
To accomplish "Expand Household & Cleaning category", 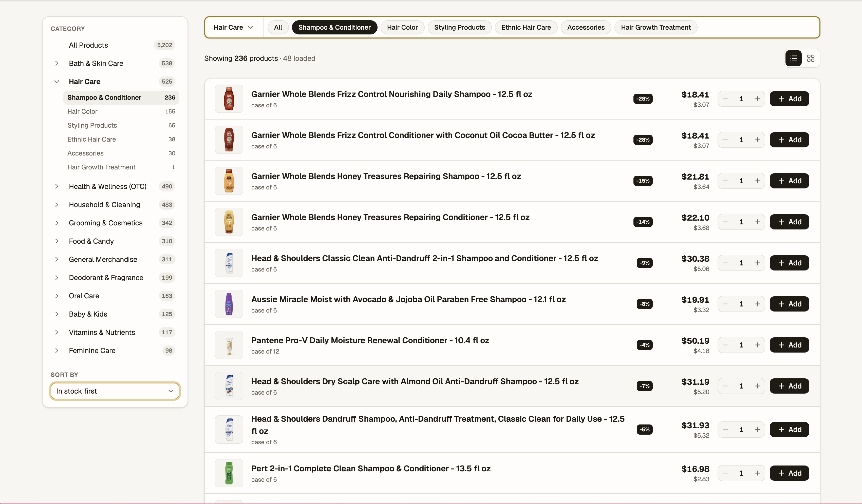I will coord(57,204).
